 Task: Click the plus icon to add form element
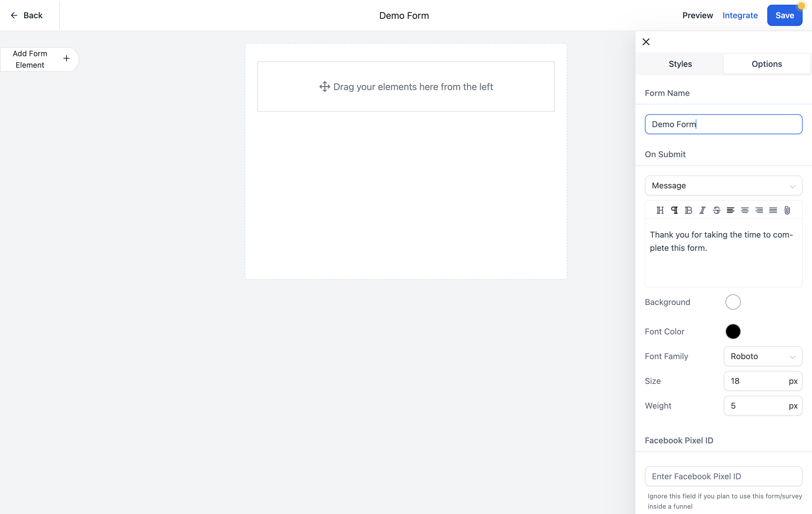66,59
